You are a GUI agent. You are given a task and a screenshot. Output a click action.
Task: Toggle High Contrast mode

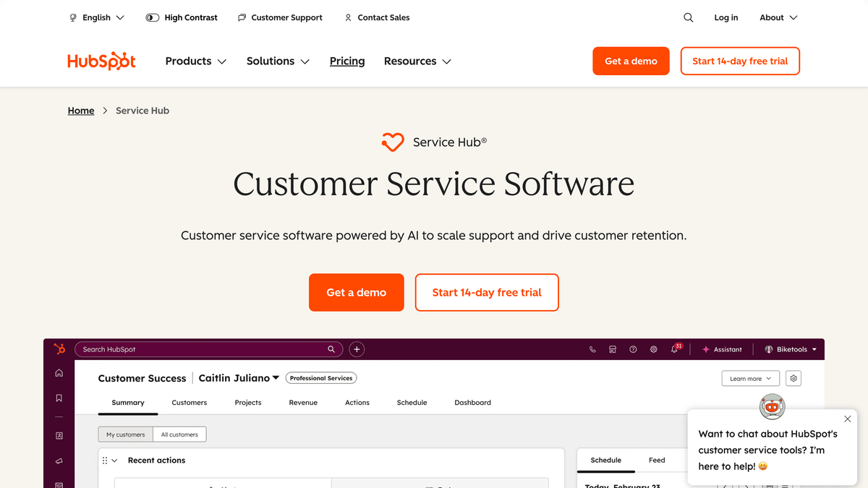coord(182,17)
